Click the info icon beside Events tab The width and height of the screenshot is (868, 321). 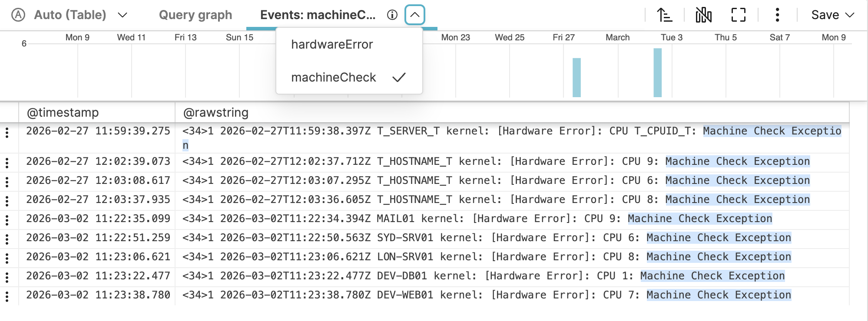point(392,15)
